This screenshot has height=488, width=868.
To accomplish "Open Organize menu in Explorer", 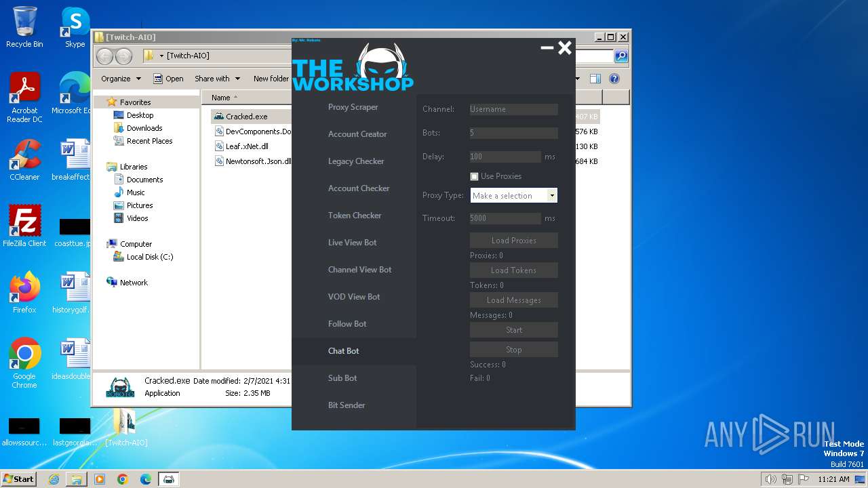I will pyautogui.click(x=121, y=79).
